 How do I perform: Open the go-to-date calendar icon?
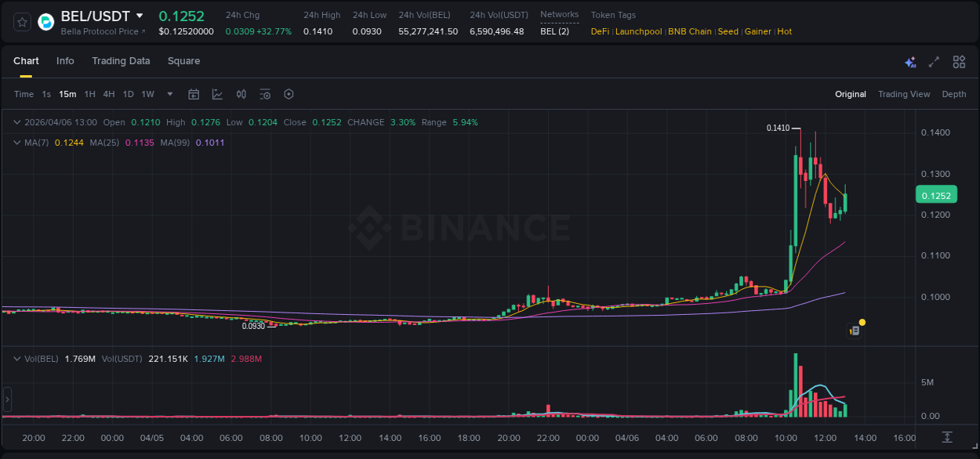pyautogui.click(x=194, y=94)
